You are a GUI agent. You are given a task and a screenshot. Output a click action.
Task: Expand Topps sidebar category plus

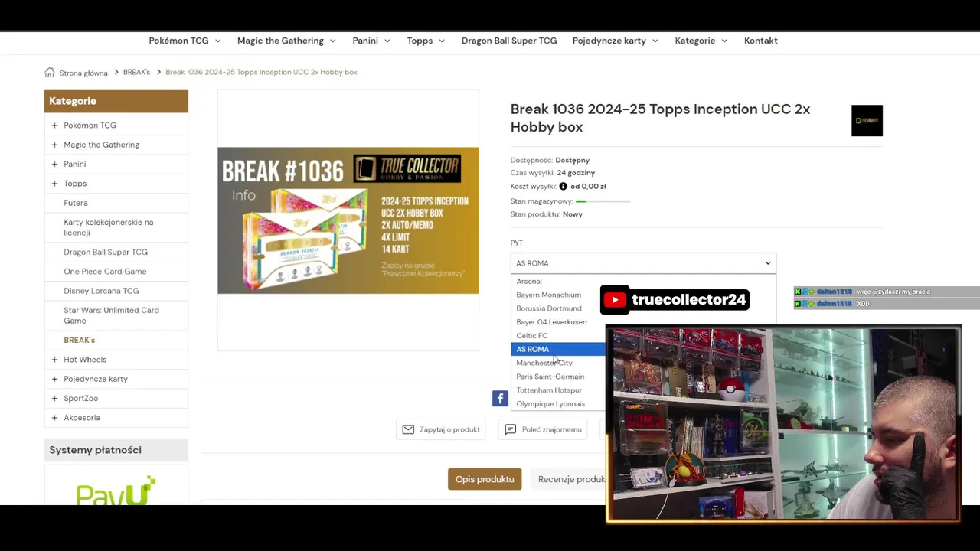tap(54, 184)
